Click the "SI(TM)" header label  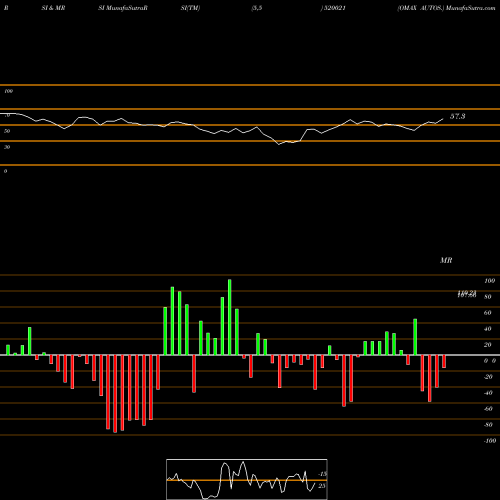click(x=190, y=8)
